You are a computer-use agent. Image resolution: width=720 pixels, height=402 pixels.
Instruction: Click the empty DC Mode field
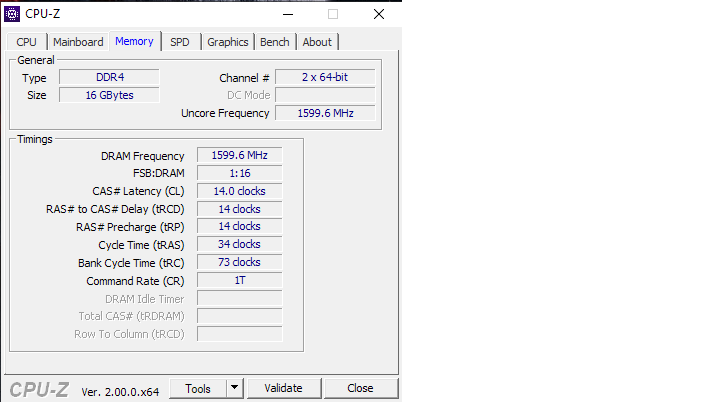point(325,95)
